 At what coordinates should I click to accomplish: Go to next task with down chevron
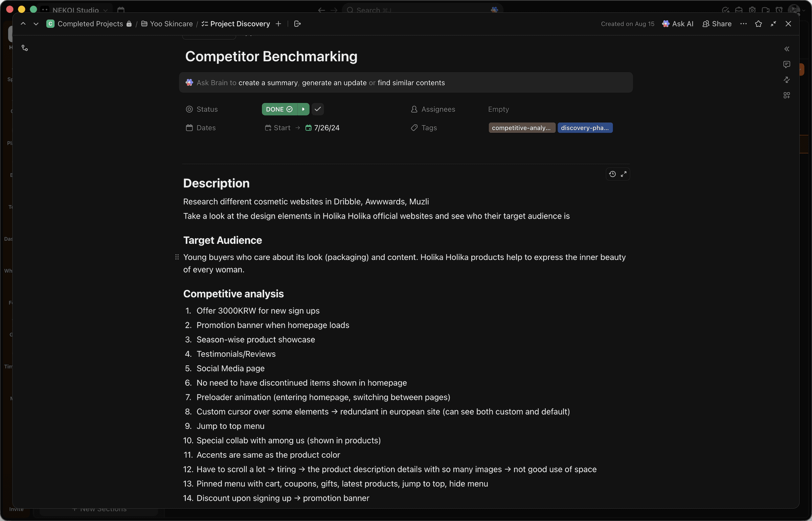(36, 24)
